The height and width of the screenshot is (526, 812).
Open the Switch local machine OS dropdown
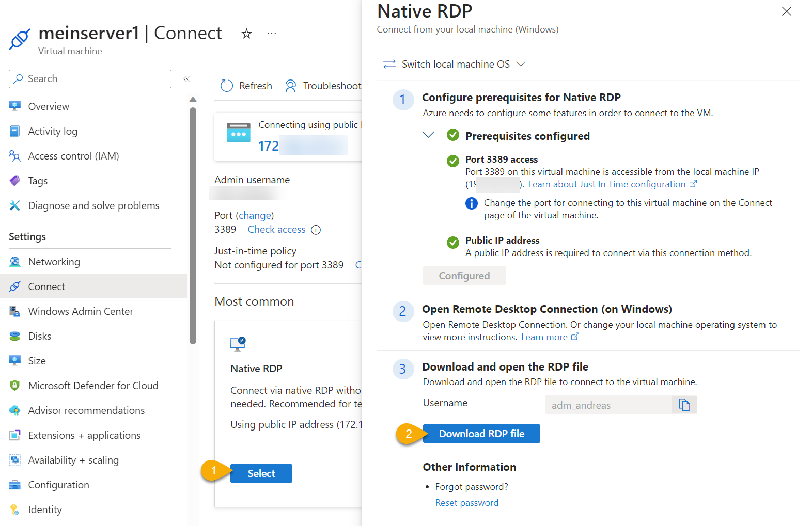tap(454, 64)
